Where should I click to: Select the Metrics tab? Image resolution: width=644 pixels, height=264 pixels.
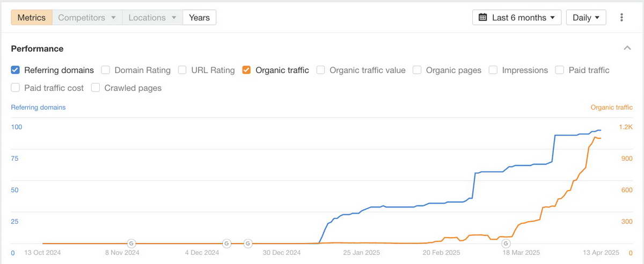(32, 17)
